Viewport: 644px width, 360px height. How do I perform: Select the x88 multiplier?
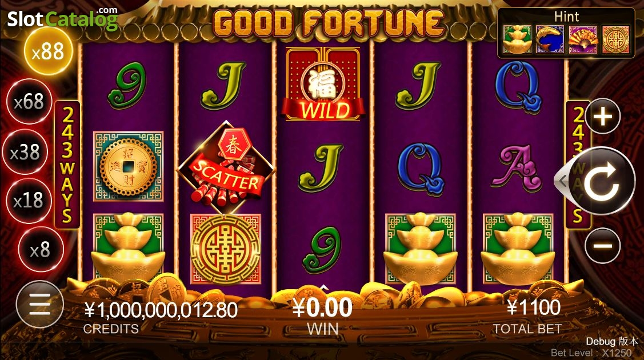48,51
